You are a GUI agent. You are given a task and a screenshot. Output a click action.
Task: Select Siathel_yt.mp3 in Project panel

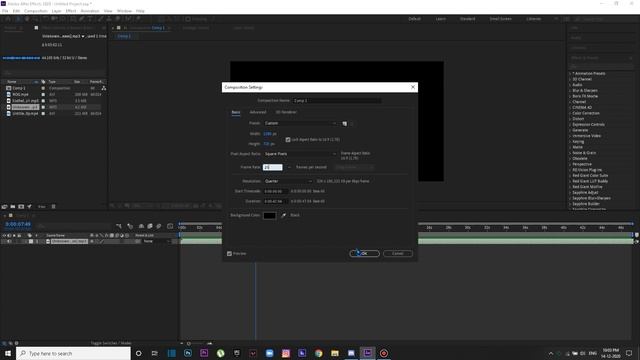click(25, 101)
